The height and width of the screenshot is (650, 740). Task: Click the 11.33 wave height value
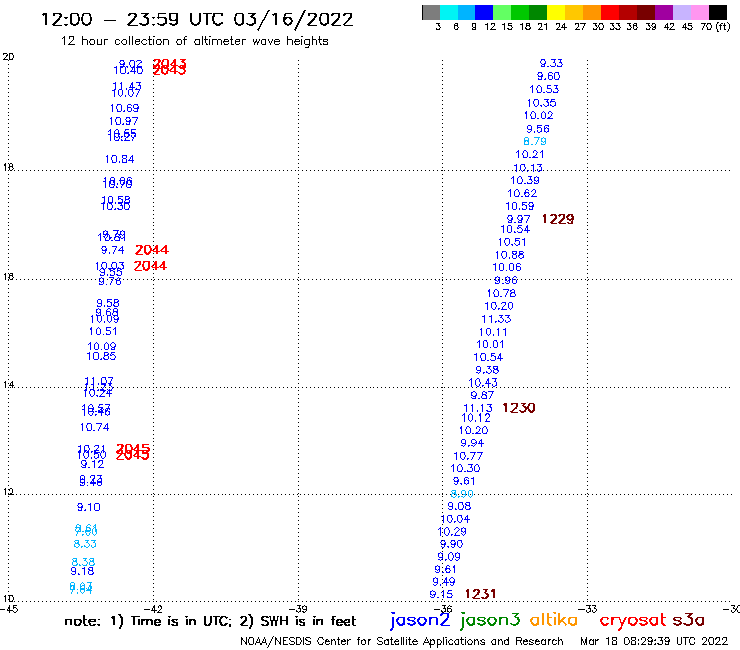click(496, 319)
